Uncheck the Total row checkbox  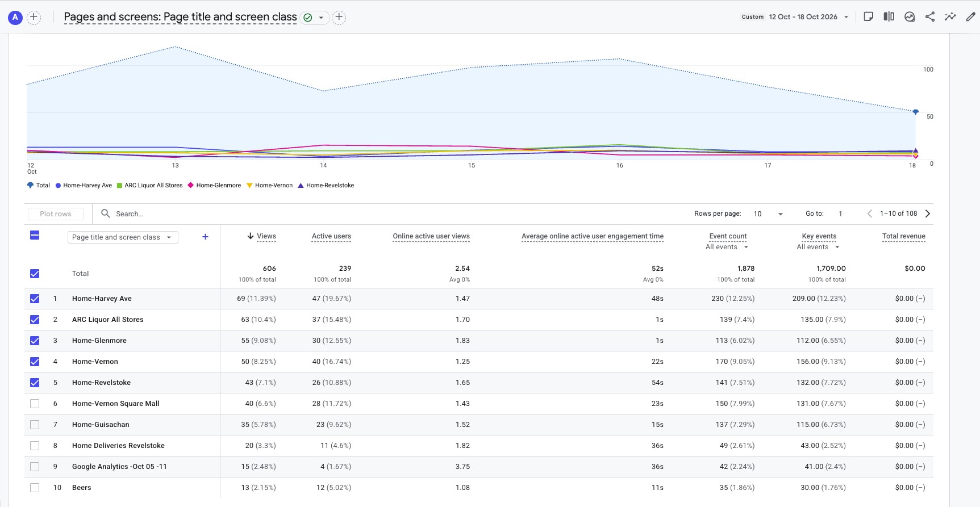[x=35, y=274]
